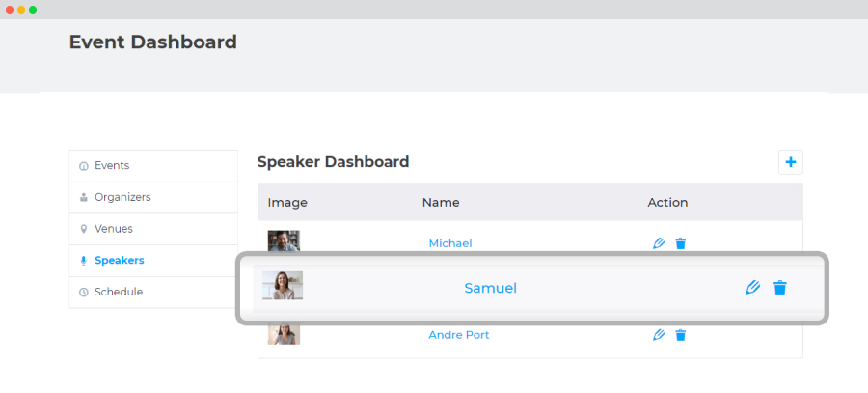Delete Andre Port with trash icon

(681, 335)
